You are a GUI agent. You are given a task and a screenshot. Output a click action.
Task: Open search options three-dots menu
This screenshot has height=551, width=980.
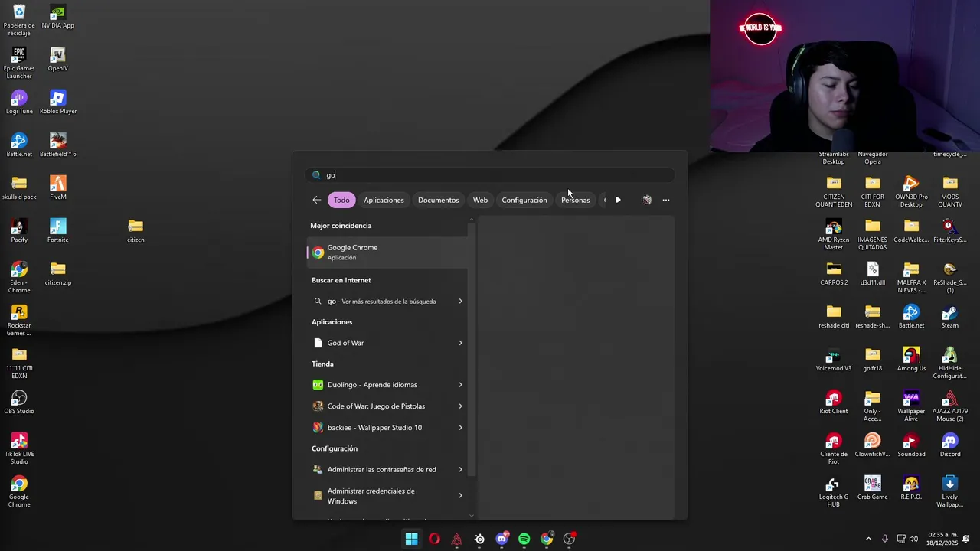(666, 200)
